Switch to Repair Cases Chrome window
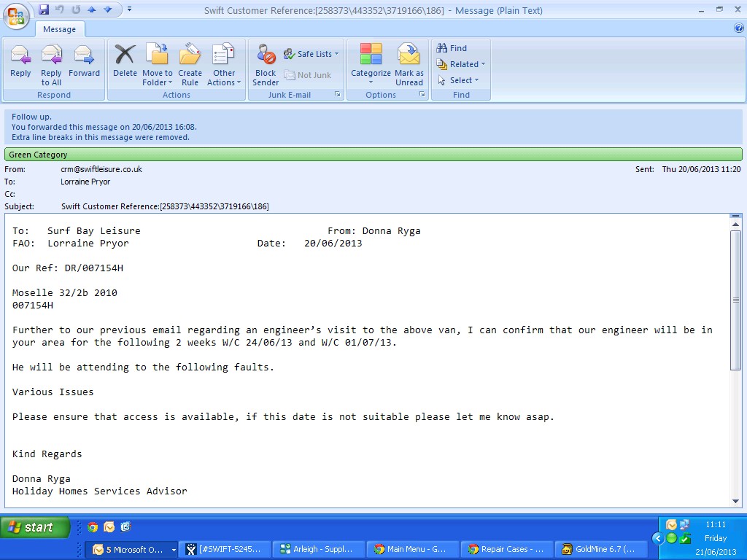The height and width of the screenshot is (560, 747). point(506,549)
